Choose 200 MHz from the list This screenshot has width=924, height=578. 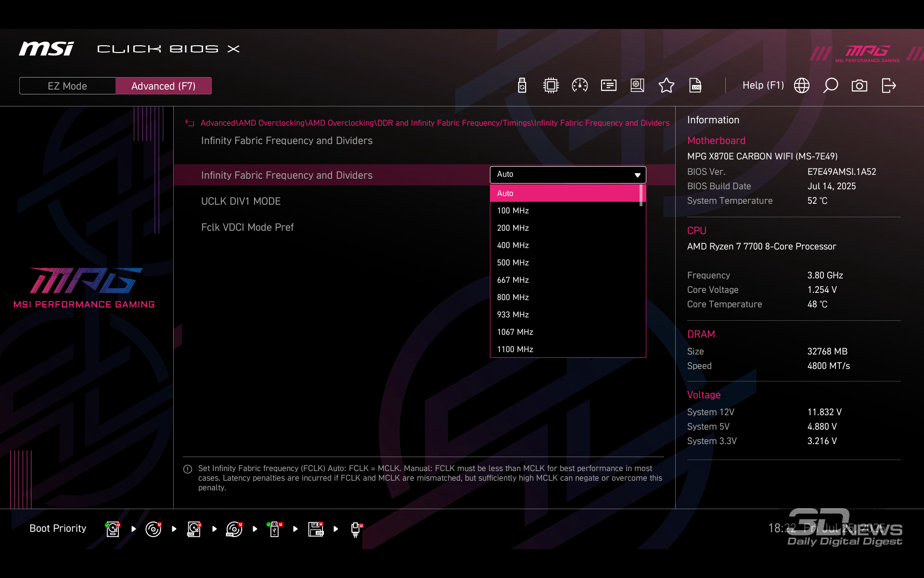[565, 228]
